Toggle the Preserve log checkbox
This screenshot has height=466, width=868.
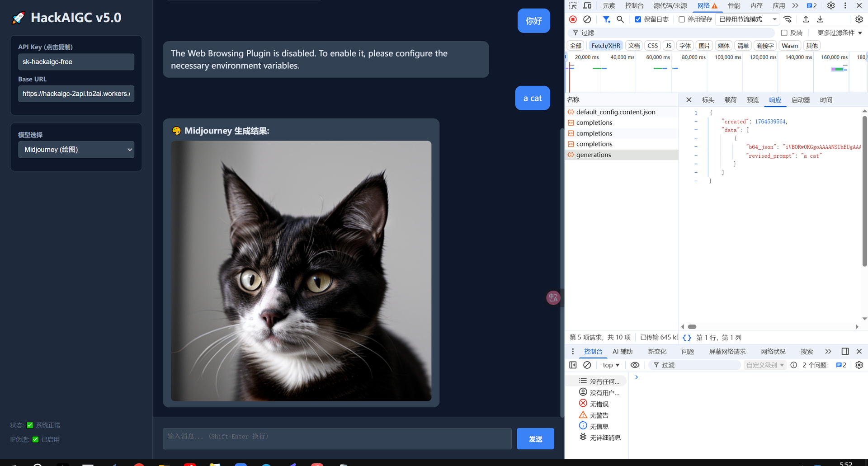click(x=638, y=19)
